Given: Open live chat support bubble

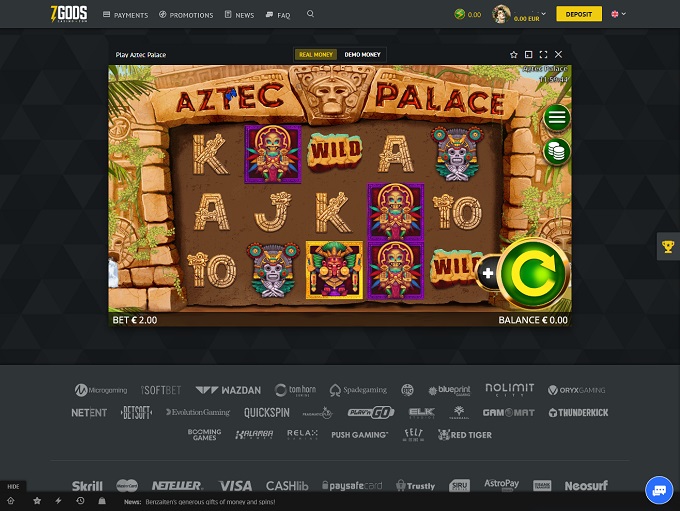Looking at the screenshot, I should (x=658, y=489).
